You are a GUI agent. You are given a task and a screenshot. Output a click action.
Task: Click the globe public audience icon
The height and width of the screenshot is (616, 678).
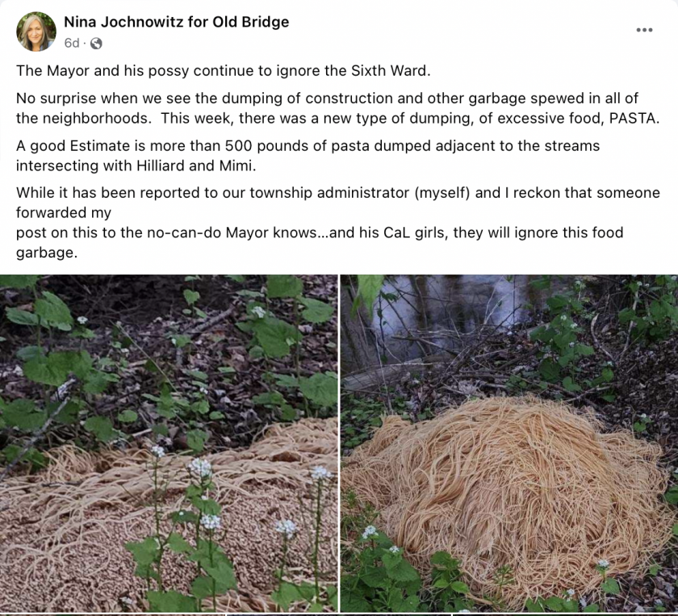(96, 44)
